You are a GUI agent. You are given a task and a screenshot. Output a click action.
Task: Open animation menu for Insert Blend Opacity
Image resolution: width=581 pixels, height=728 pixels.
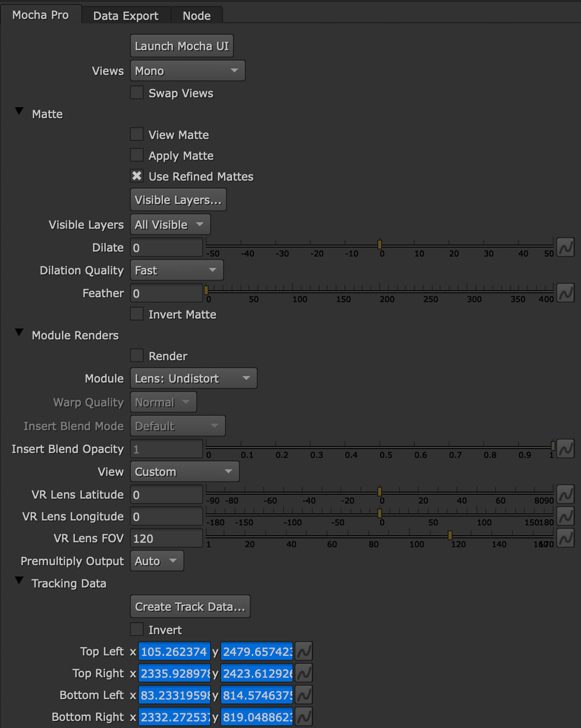coord(566,449)
